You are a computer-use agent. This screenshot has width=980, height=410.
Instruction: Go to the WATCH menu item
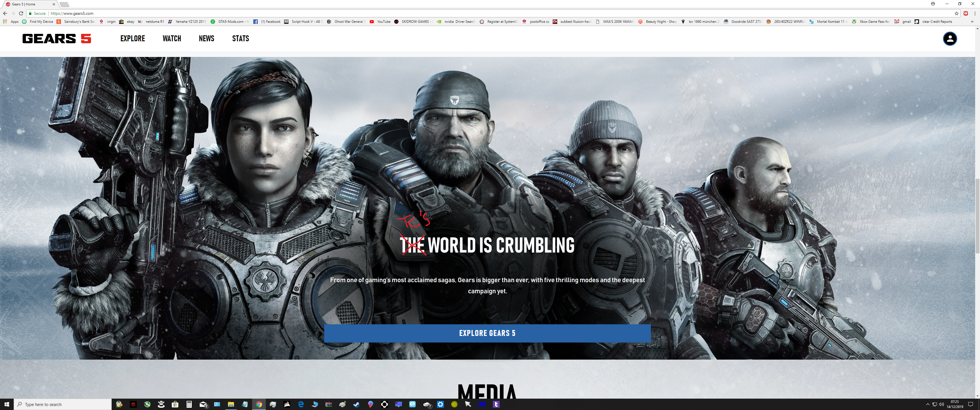(x=171, y=38)
